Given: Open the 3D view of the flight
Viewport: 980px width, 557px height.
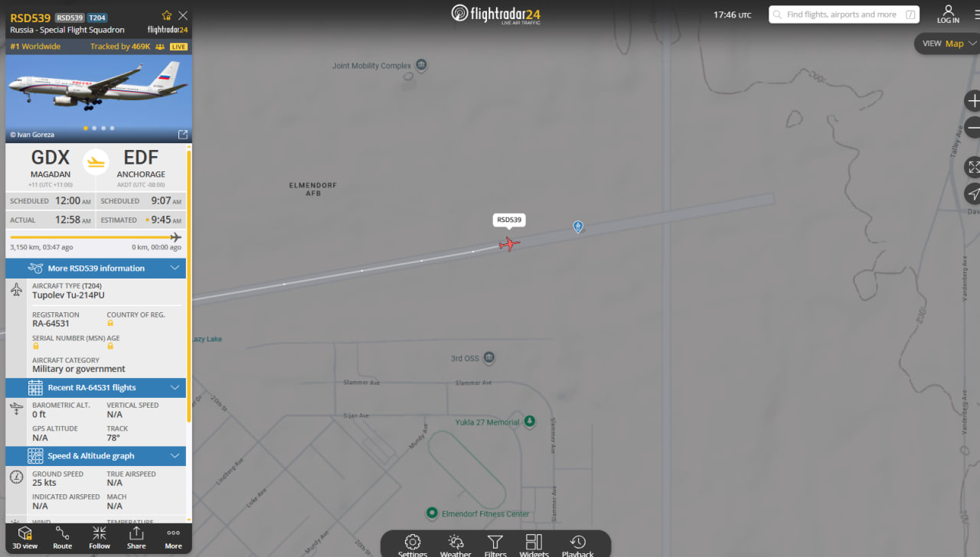Looking at the screenshot, I should click(x=24, y=537).
